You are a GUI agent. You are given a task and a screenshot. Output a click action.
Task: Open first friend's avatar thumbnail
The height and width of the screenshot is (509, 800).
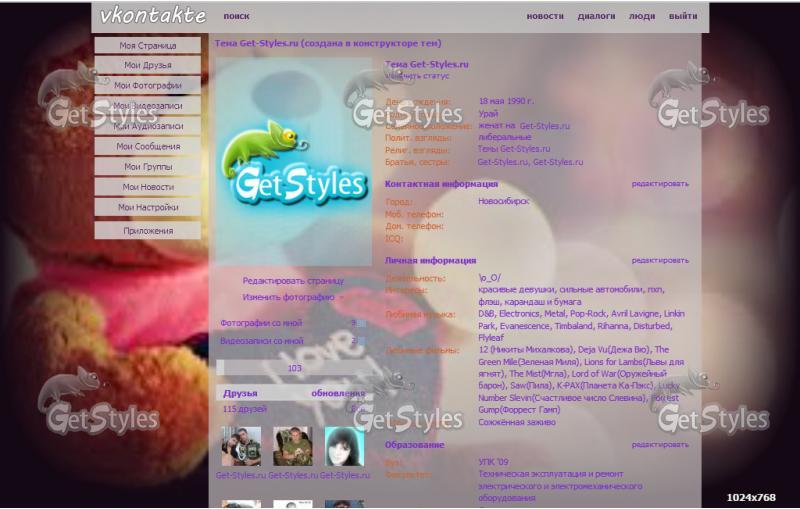(241, 446)
